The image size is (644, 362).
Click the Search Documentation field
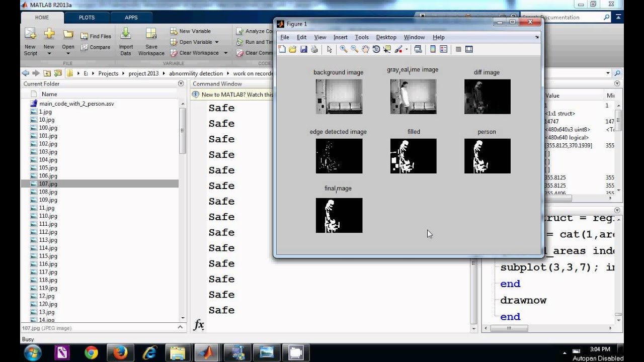pos(566,17)
